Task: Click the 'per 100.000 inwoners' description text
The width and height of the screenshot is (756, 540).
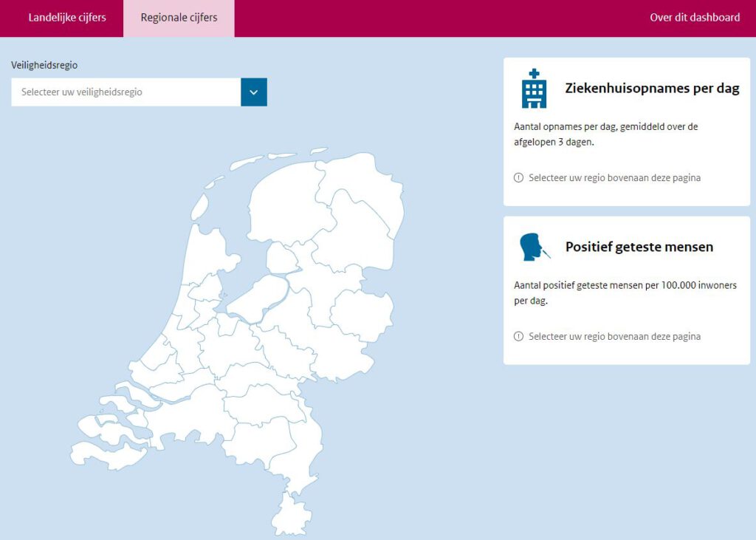Action: coord(625,293)
